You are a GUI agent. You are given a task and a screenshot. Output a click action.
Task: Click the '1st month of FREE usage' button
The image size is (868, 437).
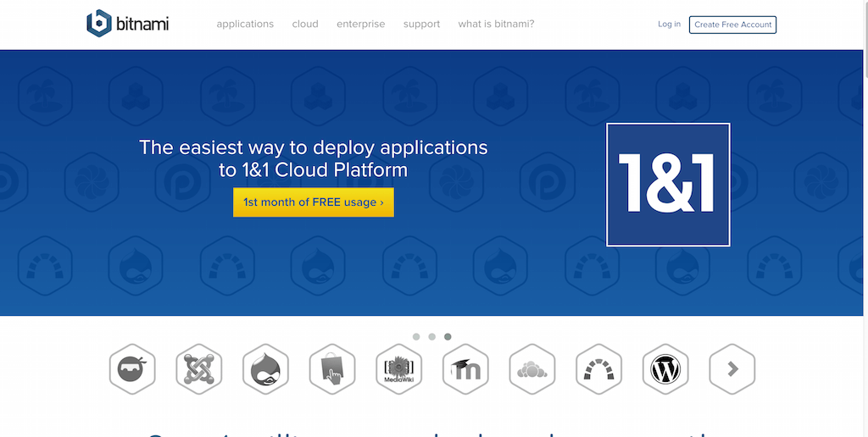[x=314, y=202]
